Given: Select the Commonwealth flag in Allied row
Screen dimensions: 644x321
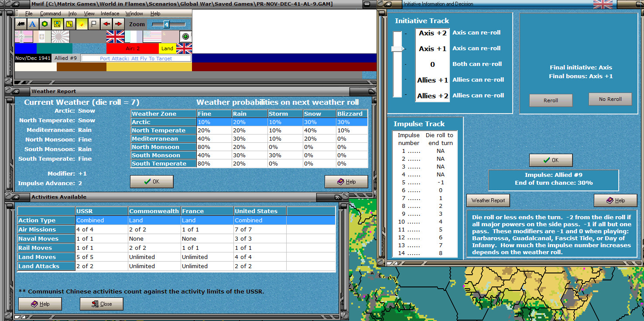Looking at the screenshot, I should click(115, 37).
